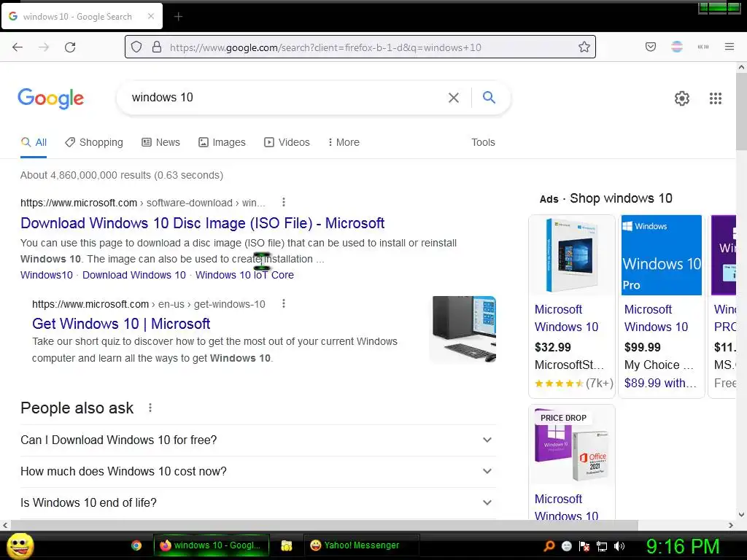Bookmark this page with the star icon
Screen dimensions: 747x560
(584, 47)
